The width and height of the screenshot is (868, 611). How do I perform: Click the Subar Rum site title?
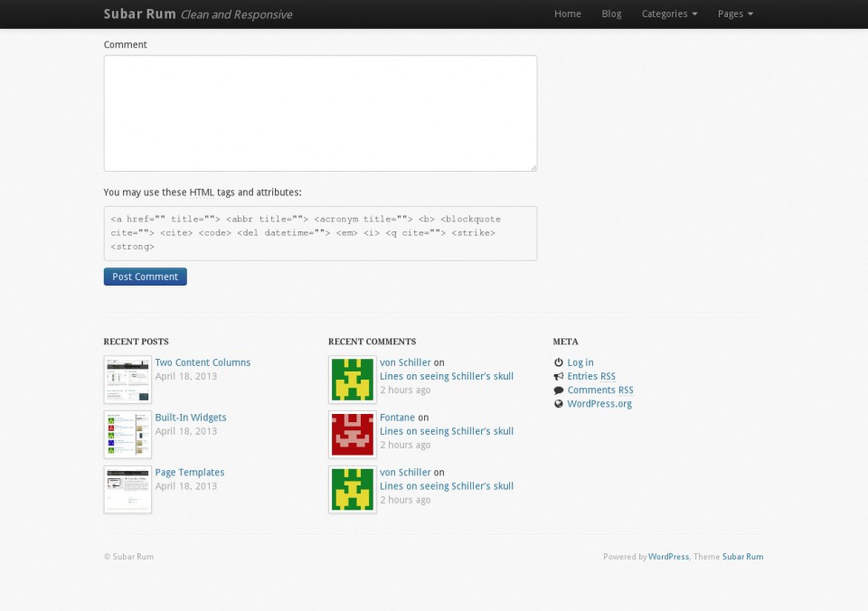(139, 14)
